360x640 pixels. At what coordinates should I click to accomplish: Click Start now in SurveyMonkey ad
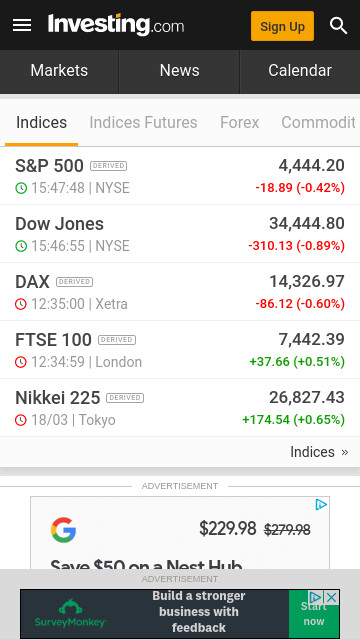click(313, 614)
